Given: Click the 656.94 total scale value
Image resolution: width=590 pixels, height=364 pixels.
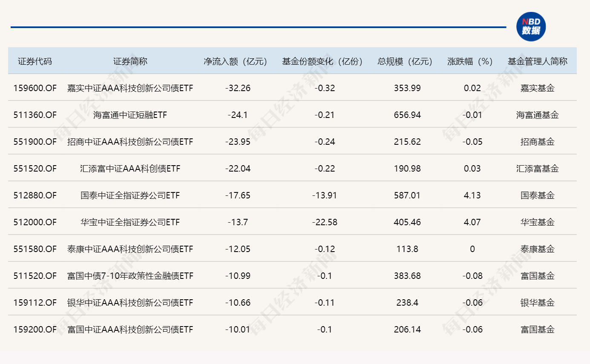Looking at the screenshot, I should [407, 115].
